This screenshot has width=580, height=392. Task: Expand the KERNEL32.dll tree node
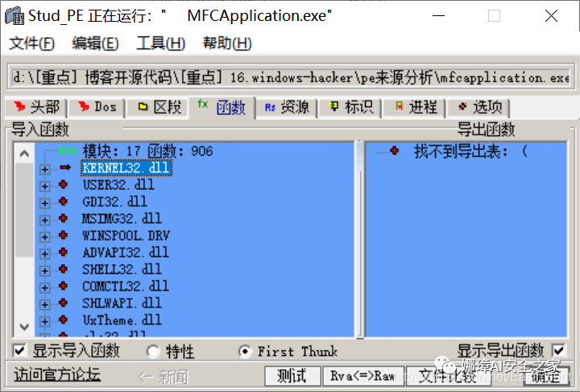coord(45,169)
